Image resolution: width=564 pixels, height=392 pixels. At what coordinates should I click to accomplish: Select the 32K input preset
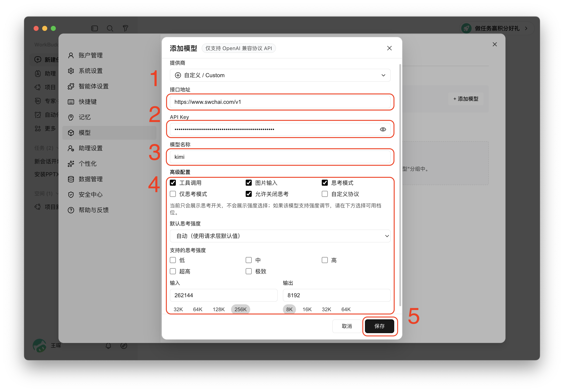pyautogui.click(x=178, y=309)
